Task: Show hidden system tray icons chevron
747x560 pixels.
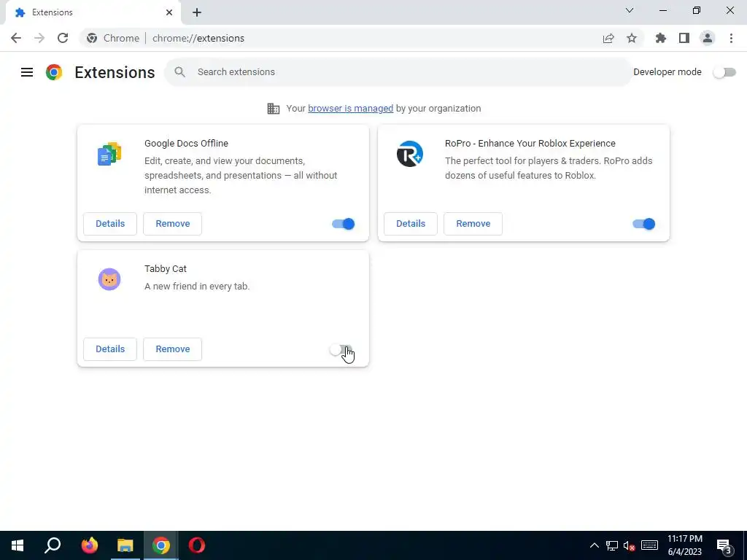Action: pos(594,545)
